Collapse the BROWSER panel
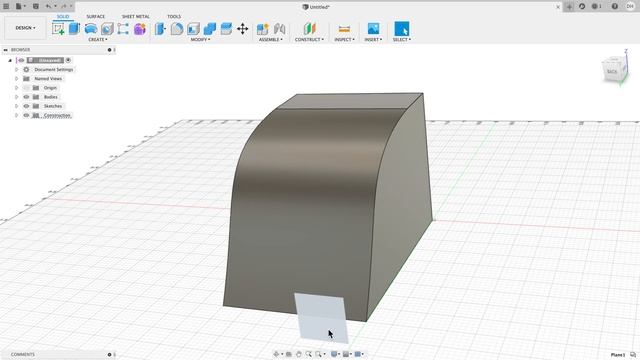The image size is (640, 360). click(x=5, y=50)
